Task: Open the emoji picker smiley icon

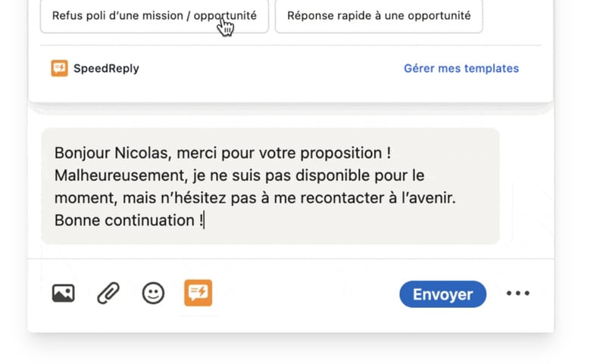Action: pyautogui.click(x=153, y=293)
